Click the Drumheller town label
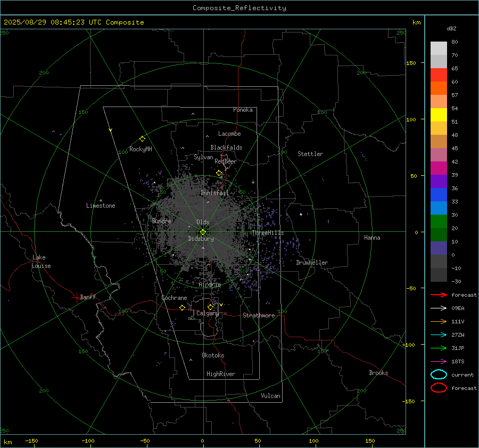479x448 pixels. click(x=312, y=263)
